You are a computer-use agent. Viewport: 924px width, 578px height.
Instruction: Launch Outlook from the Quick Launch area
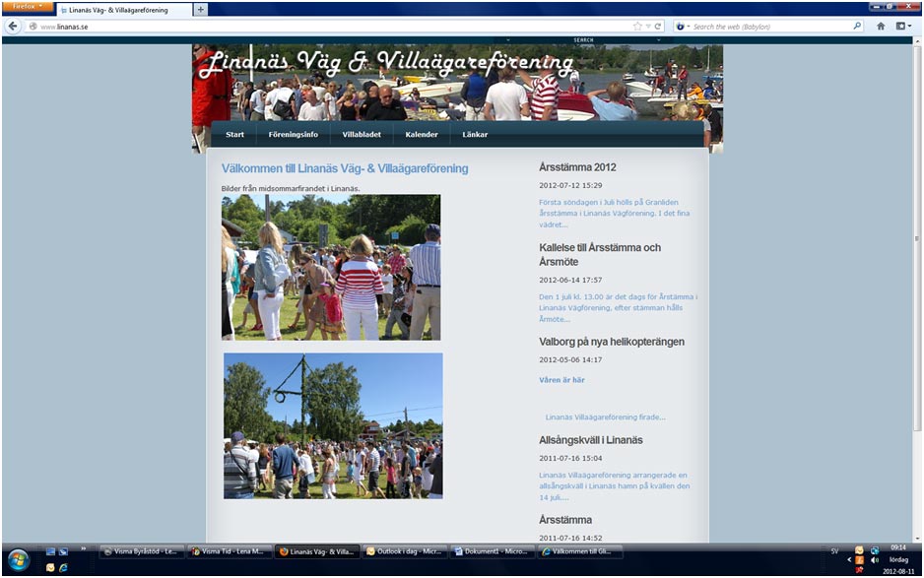[x=50, y=568]
